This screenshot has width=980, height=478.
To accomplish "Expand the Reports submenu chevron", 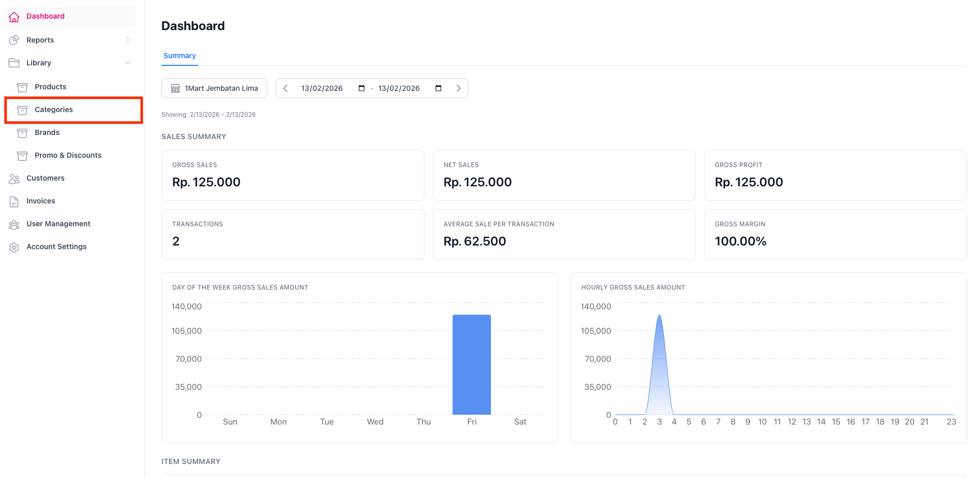I will pos(128,40).
